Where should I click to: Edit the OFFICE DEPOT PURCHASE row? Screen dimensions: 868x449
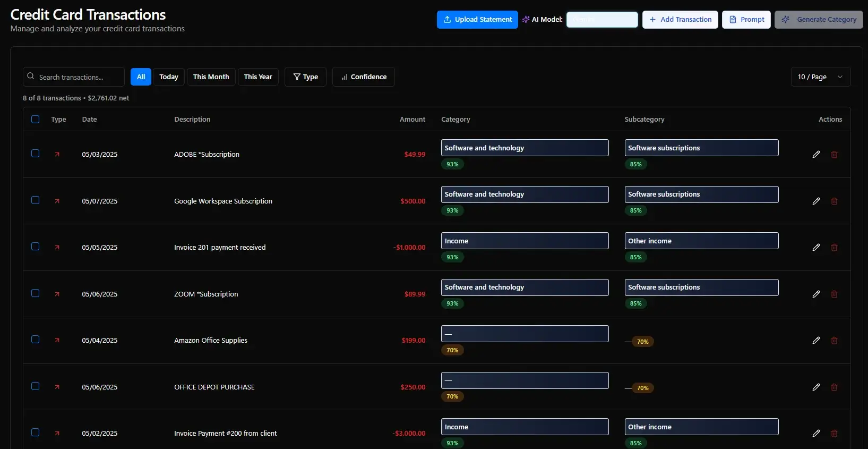click(x=816, y=387)
